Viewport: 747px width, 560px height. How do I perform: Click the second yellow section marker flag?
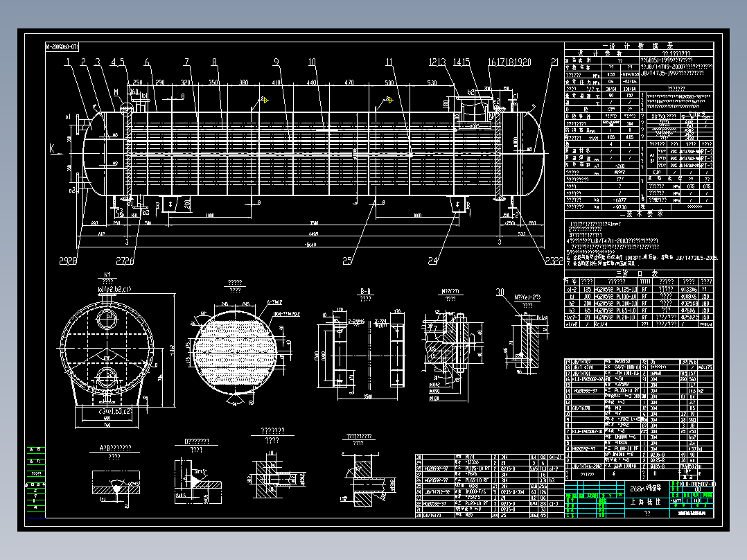point(389,100)
